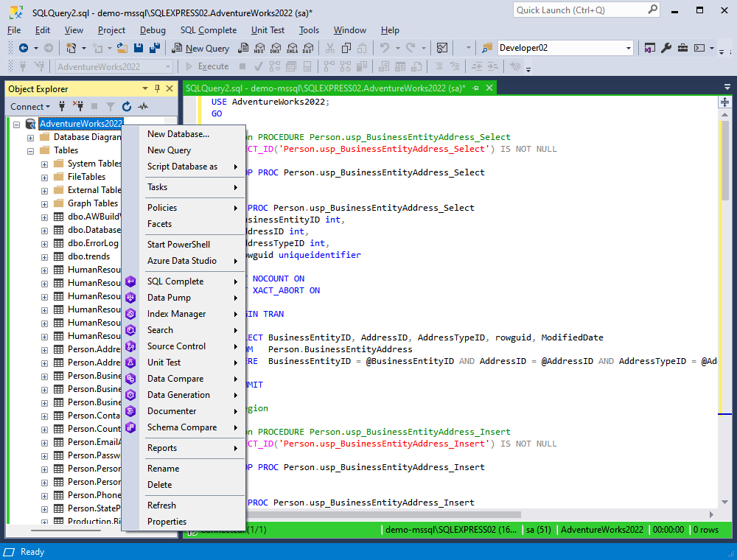The image size is (737, 560).
Task: Click the Documenter purple icon
Action: pos(130,411)
